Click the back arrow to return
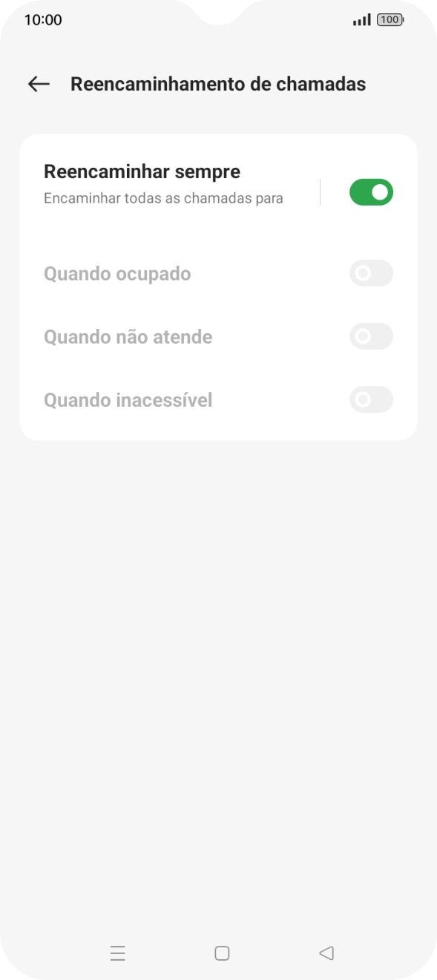Screen dimensions: 437x980 38,83
